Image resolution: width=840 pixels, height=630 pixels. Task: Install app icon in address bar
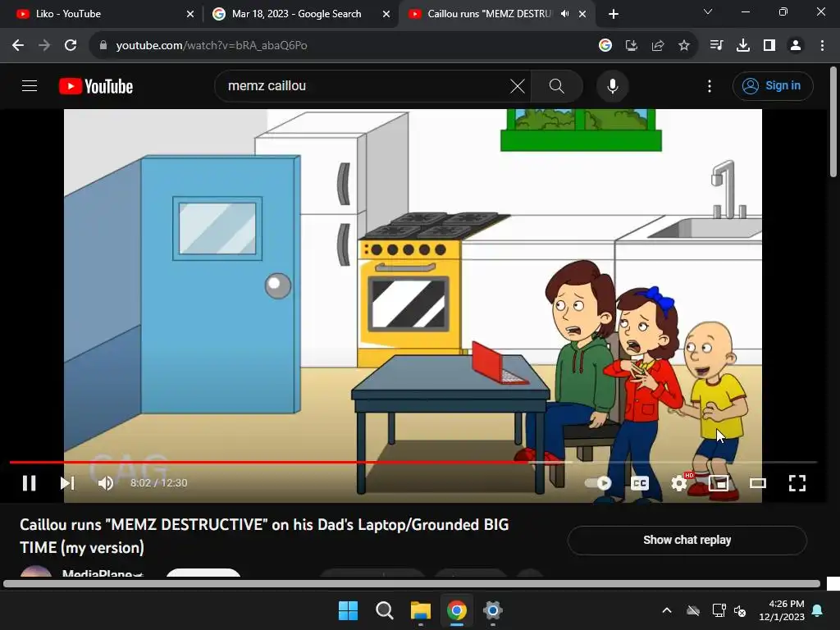pos(631,46)
